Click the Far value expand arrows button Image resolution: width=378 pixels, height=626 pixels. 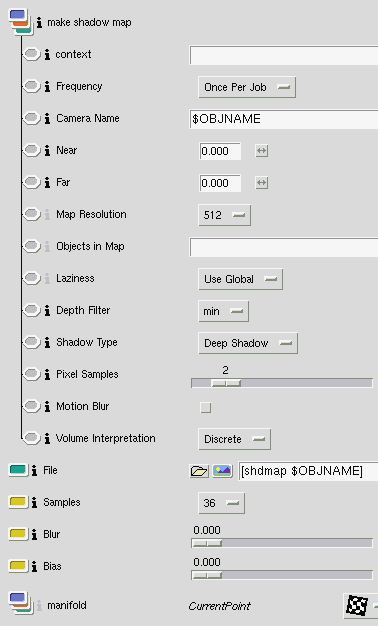point(261,182)
